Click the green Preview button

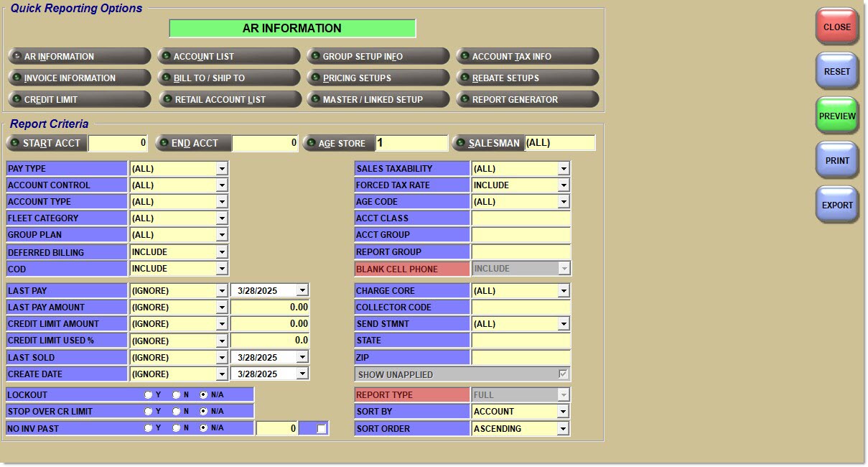(x=837, y=116)
